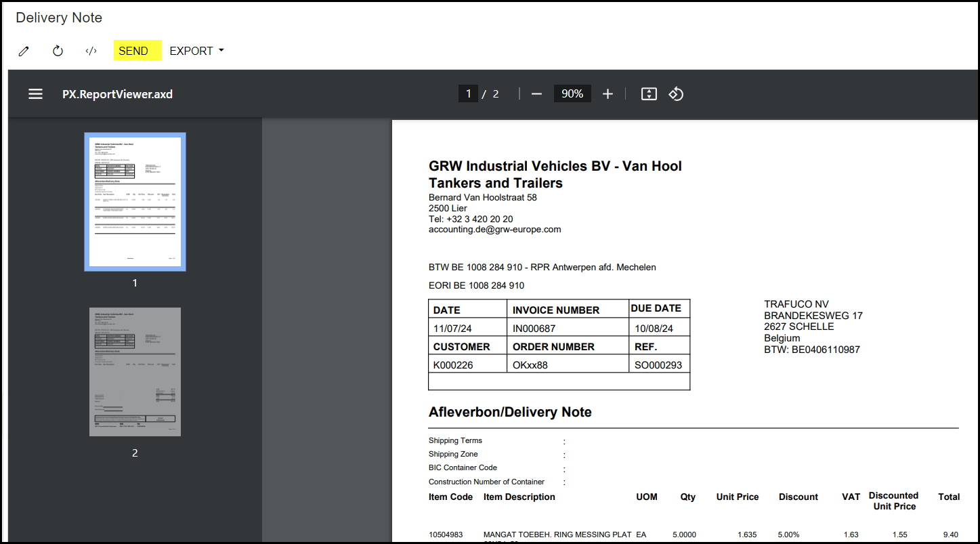Screen dimensions: 980x544
Task: Click the Delivery Note page title
Action: [59, 18]
